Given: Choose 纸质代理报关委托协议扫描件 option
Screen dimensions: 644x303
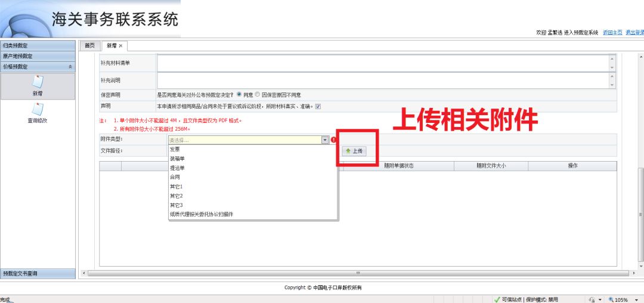Looking at the screenshot, I should coord(253,214).
